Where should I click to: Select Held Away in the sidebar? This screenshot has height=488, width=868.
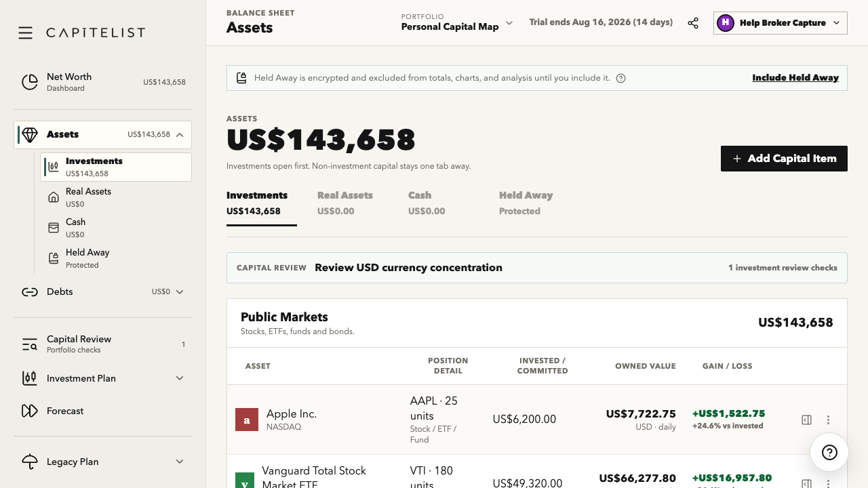pyautogui.click(x=116, y=258)
